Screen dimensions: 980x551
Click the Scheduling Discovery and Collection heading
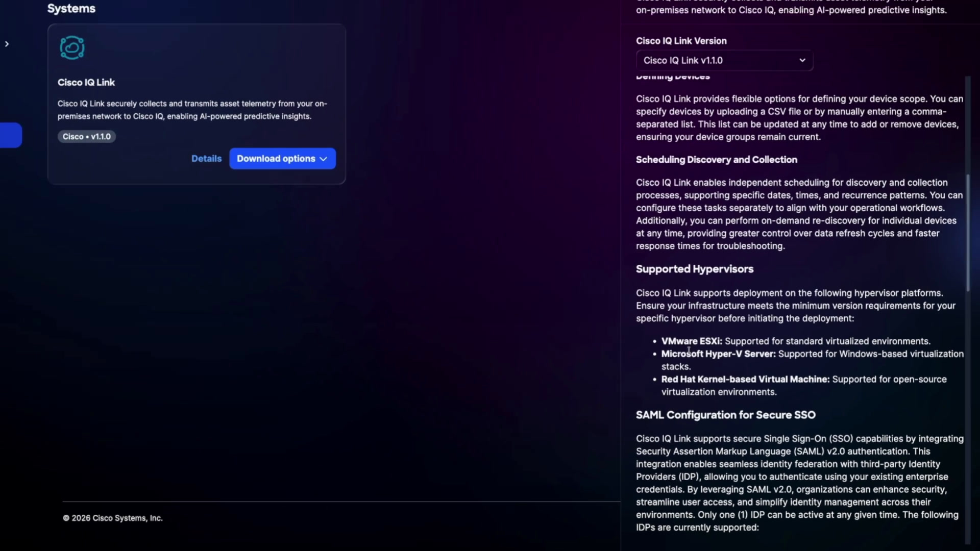tap(717, 160)
